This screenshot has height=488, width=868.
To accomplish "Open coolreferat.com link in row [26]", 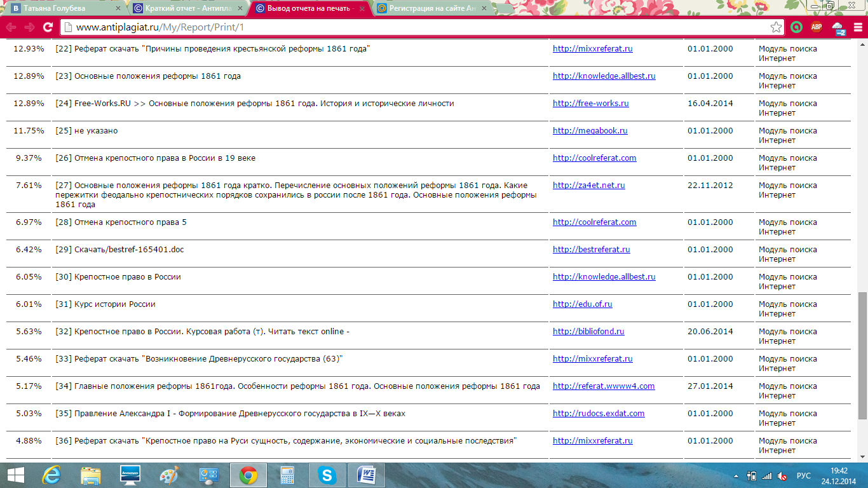I will tap(594, 158).
